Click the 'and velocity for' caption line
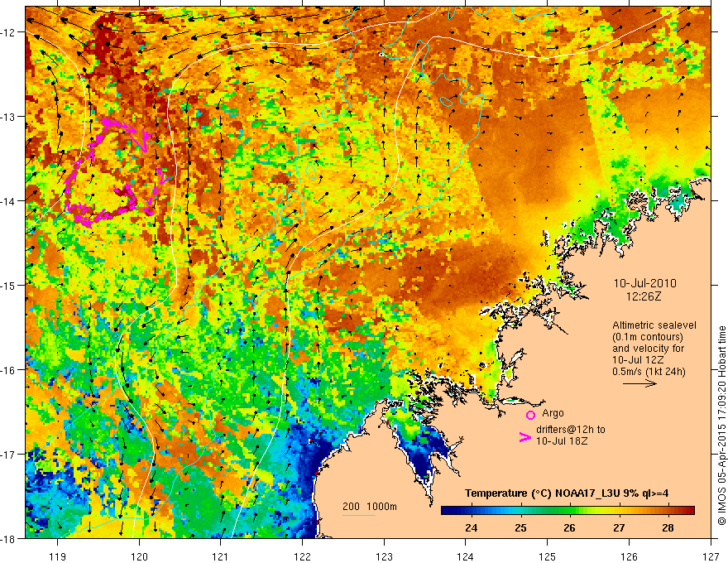Screen dimensions: 728x563 [648, 349]
